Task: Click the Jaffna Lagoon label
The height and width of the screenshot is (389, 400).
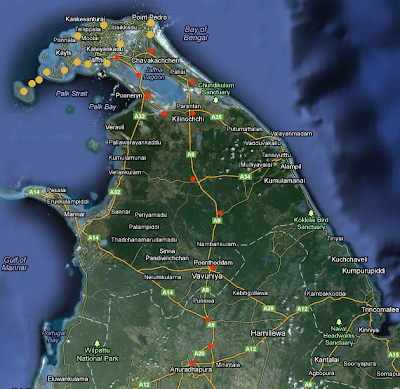Action: tap(154, 74)
